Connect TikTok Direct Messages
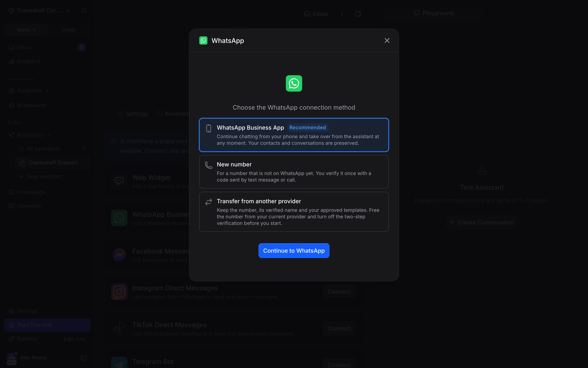 tap(339, 328)
